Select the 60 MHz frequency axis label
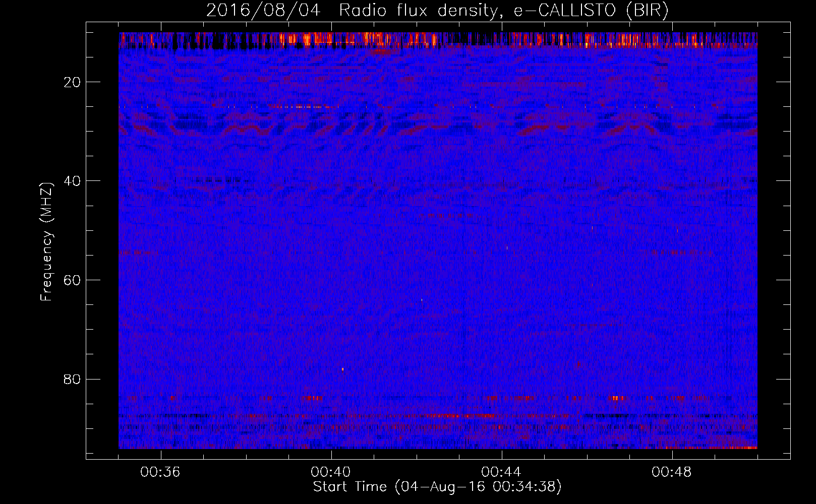Image resolution: width=816 pixels, height=504 pixels. (x=73, y=280)
